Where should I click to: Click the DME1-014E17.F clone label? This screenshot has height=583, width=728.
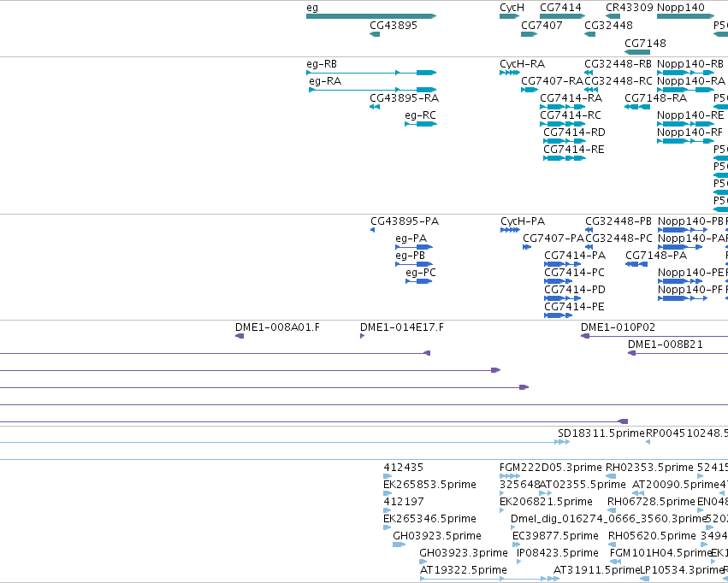[401, 327]
